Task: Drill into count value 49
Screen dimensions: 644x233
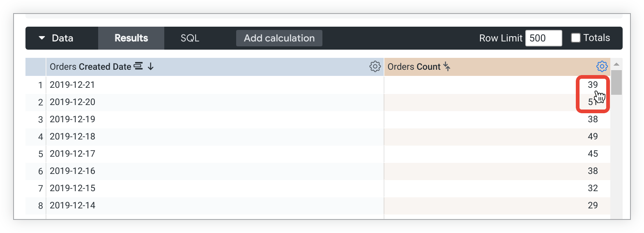Action: point(592,136)
